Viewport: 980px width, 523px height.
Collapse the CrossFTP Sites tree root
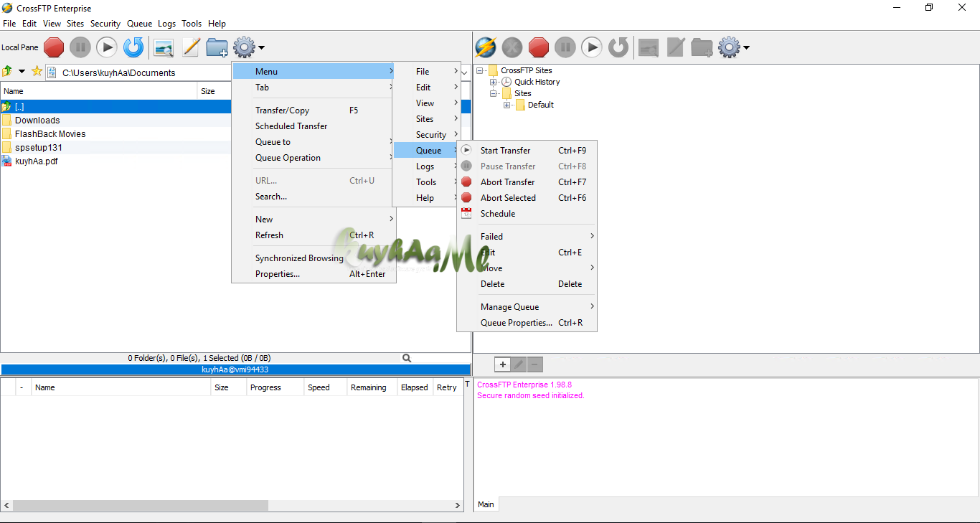click(x=480, y=70)
